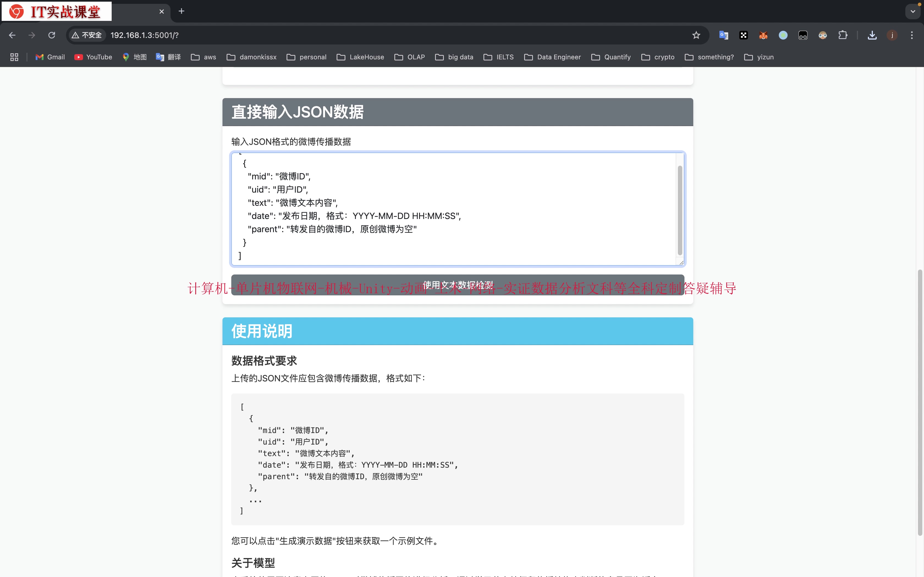Viewport: 924px width, 577px height.
Task: Open the Gmail bookmark
Action: pos(50,57)
